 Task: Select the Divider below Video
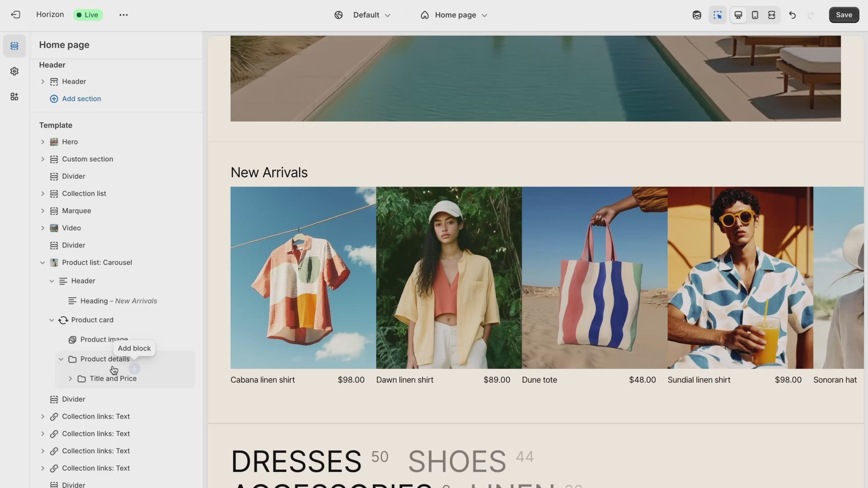tap(117, 245)
